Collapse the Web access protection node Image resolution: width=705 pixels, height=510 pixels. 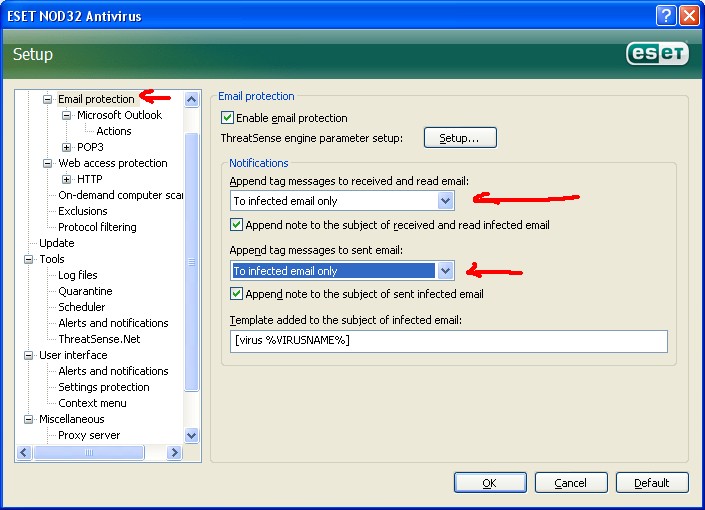[47, 163]
